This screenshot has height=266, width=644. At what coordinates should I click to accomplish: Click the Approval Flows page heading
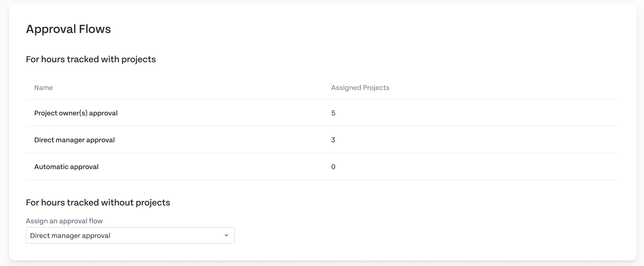pyautogui.click(x=68, y=29)
